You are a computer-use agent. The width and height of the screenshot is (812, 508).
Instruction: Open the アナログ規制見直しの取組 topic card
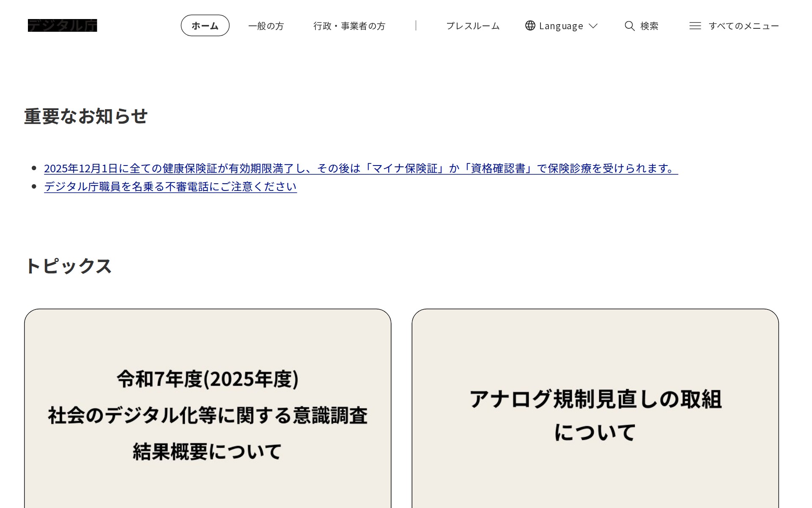point(595,399)
